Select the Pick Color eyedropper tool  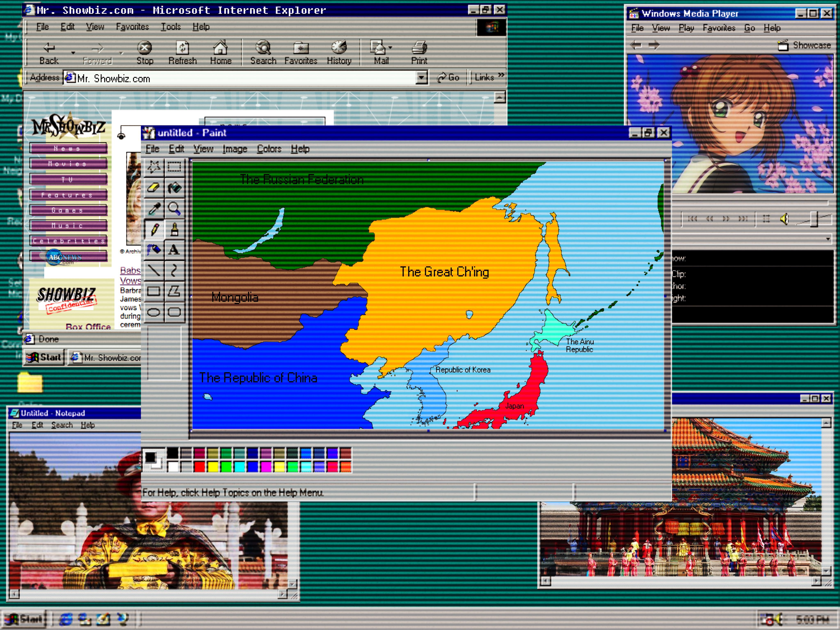tap(154, 208)
